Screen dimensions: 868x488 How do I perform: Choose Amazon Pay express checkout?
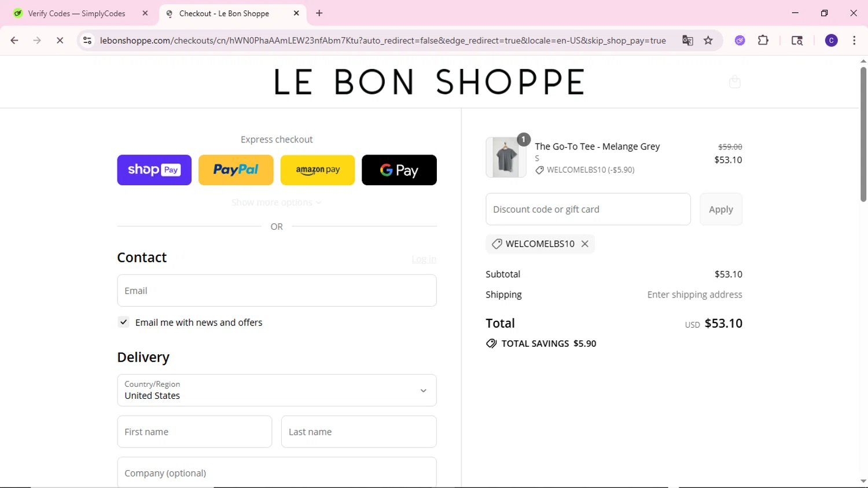(x=318, y=170)
